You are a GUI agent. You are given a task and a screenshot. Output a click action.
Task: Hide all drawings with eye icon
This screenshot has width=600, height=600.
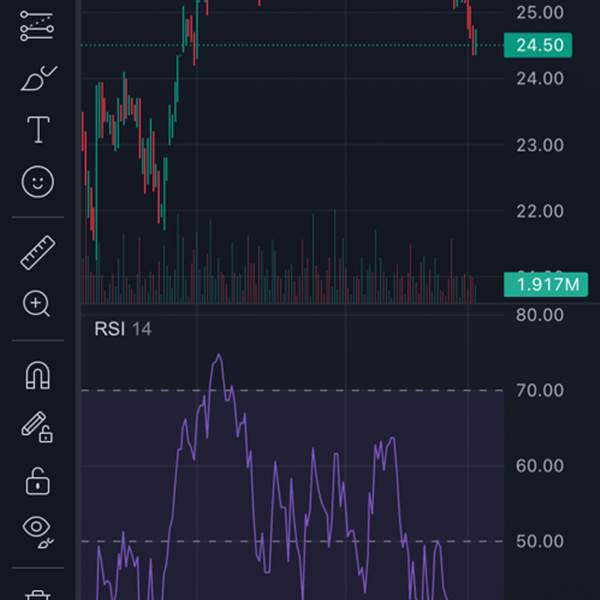coord(38,529)
